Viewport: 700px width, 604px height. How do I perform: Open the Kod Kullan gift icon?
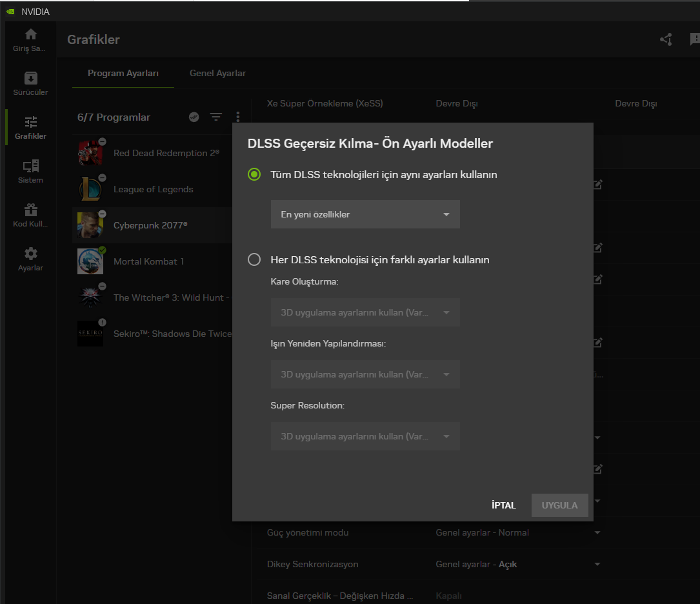point(30,209)
